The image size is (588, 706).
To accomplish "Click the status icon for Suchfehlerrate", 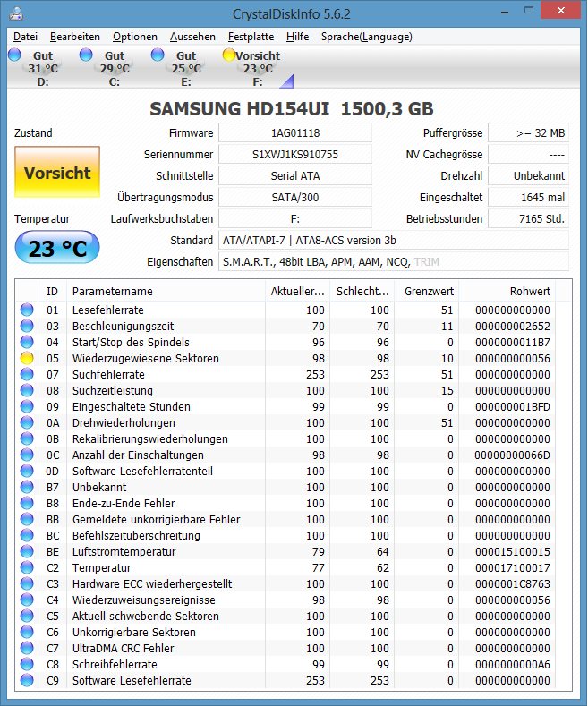I will pos(27,375).
